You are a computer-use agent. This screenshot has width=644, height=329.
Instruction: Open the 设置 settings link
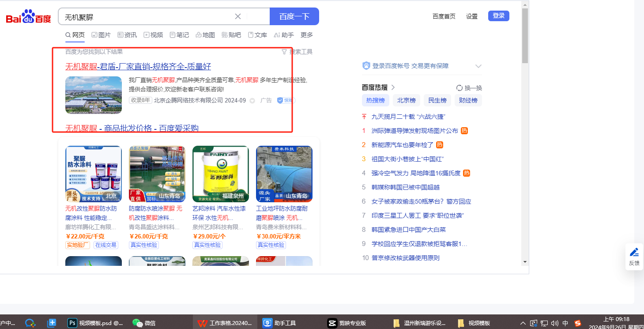click(x=472, y=16)
